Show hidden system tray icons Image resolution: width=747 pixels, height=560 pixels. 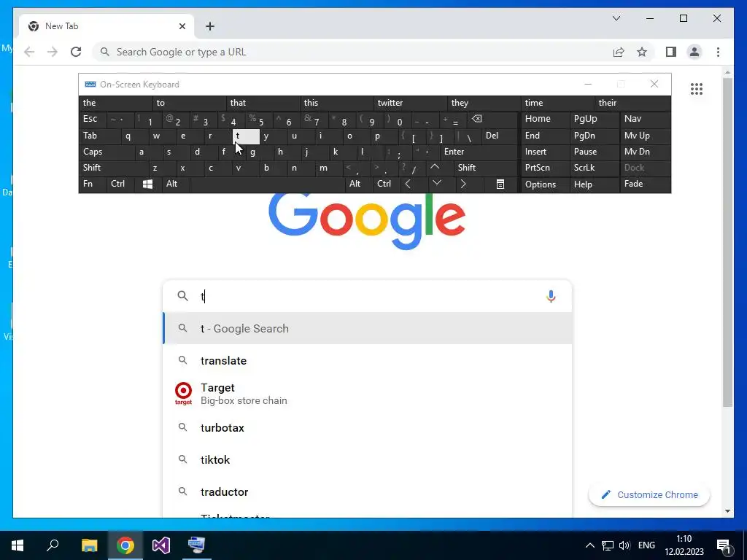click(589, 545)
